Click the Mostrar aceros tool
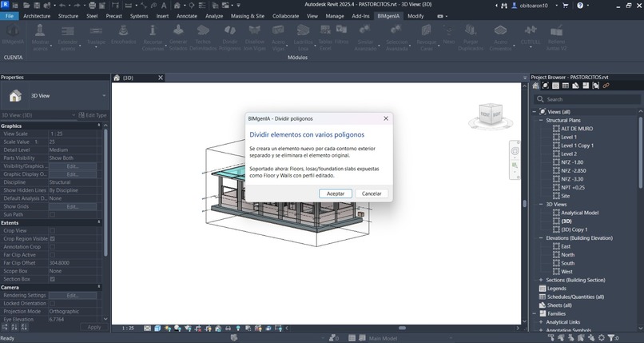 [x=40, y=38]
